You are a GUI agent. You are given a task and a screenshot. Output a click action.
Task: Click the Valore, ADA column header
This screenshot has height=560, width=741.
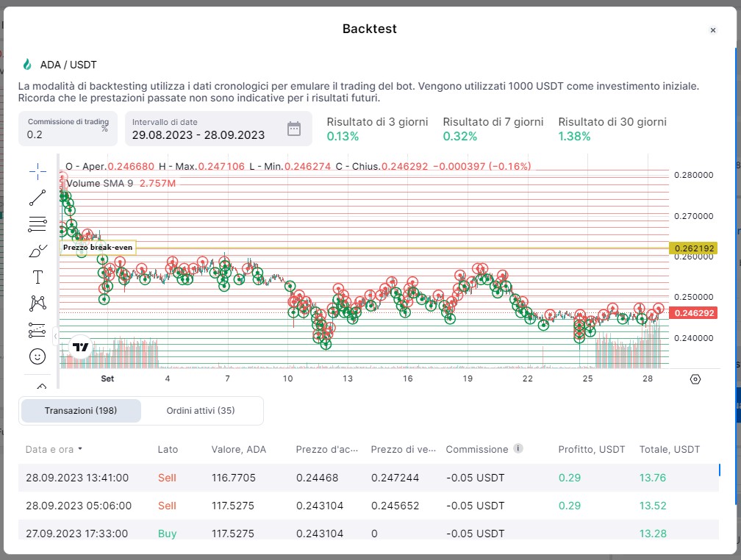point(239,450)
